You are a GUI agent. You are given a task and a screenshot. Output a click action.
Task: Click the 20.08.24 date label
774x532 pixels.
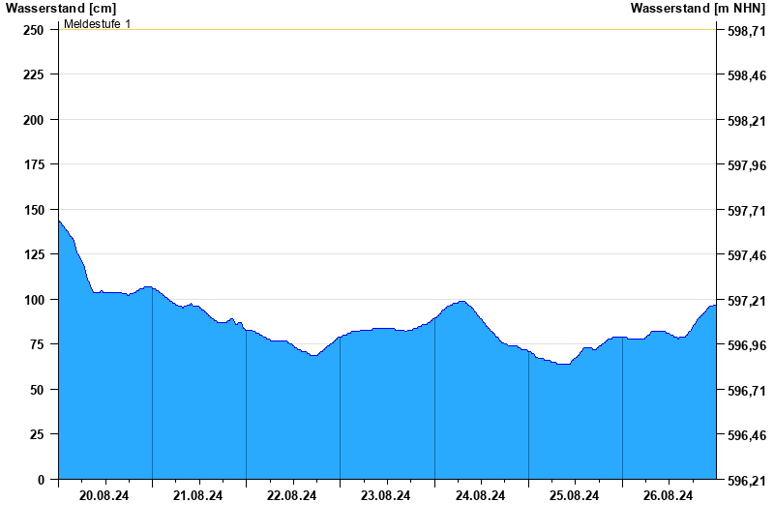pos(104,496)
